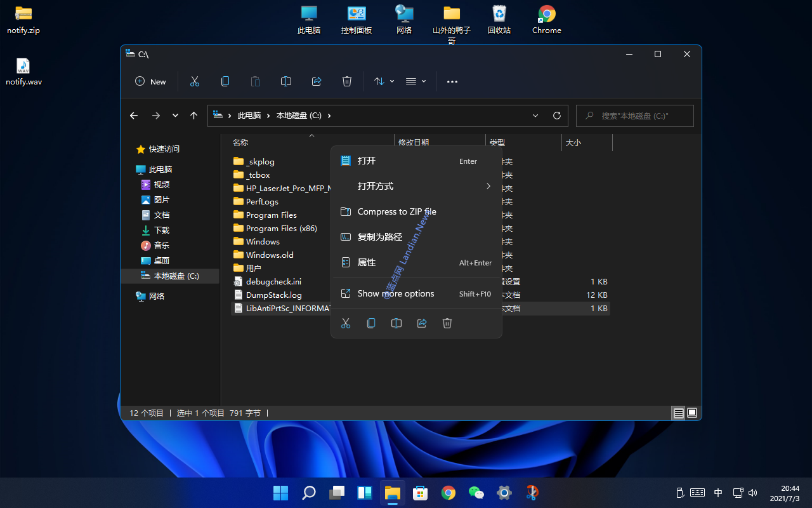Image resolution: width=812 pixels, height=508 pixels.
Task: Switch to details view in the status bar
Action: (678, 413)
